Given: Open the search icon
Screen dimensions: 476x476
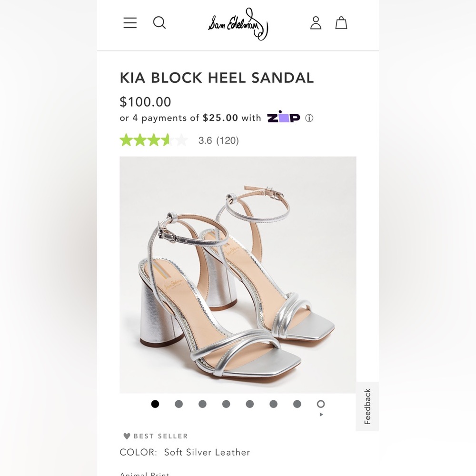Looking at the screenshot, I should 159,23.
